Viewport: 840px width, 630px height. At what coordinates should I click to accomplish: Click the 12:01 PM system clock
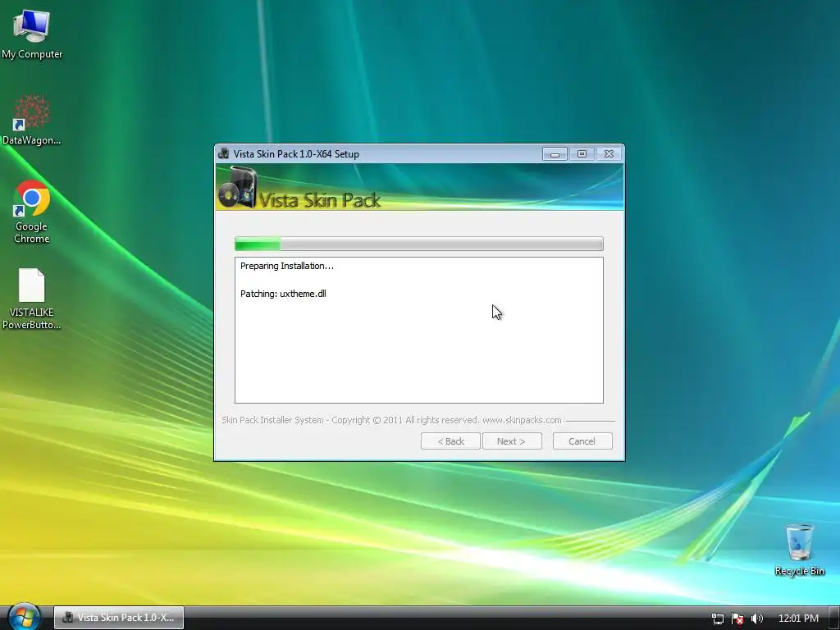point(798,619)
